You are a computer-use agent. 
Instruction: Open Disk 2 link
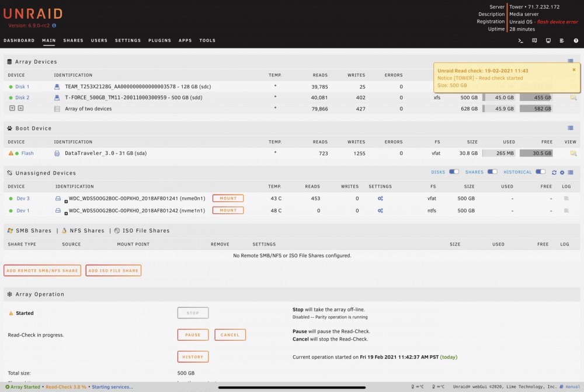pyautogui.click(x=22, y=98)
